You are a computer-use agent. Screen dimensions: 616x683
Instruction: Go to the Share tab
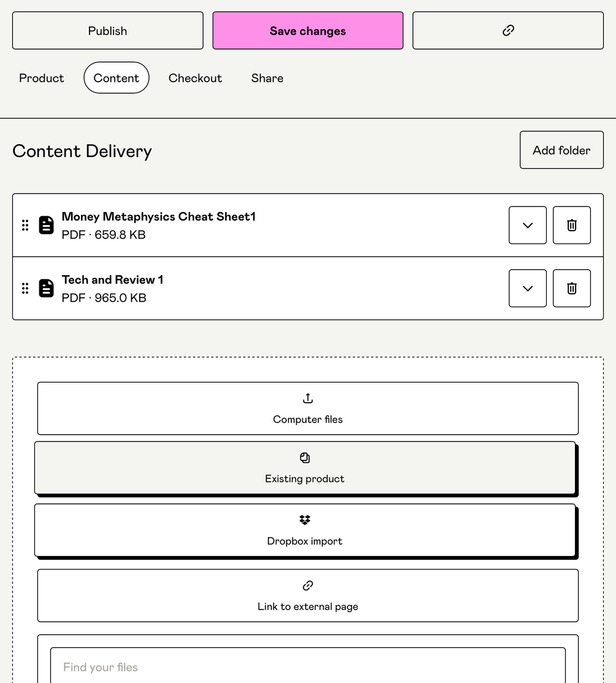[x=267, y=78]
